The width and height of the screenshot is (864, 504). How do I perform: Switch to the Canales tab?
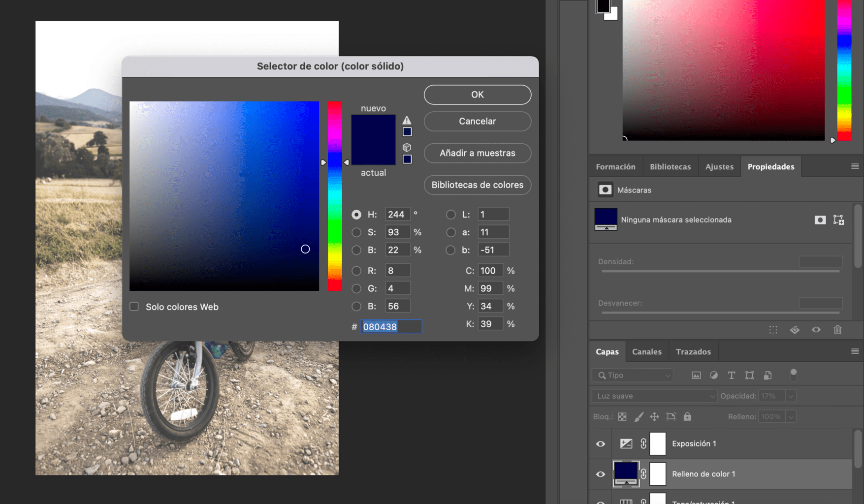point(646,352)
